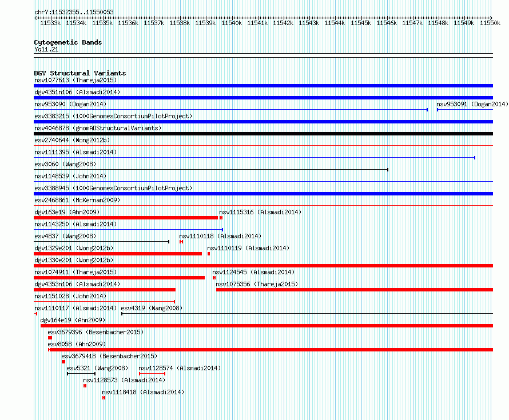Click nsv1124545 (Alsmadi2014) label
This screenshot has width=509, height=420.
click(253, 272)
